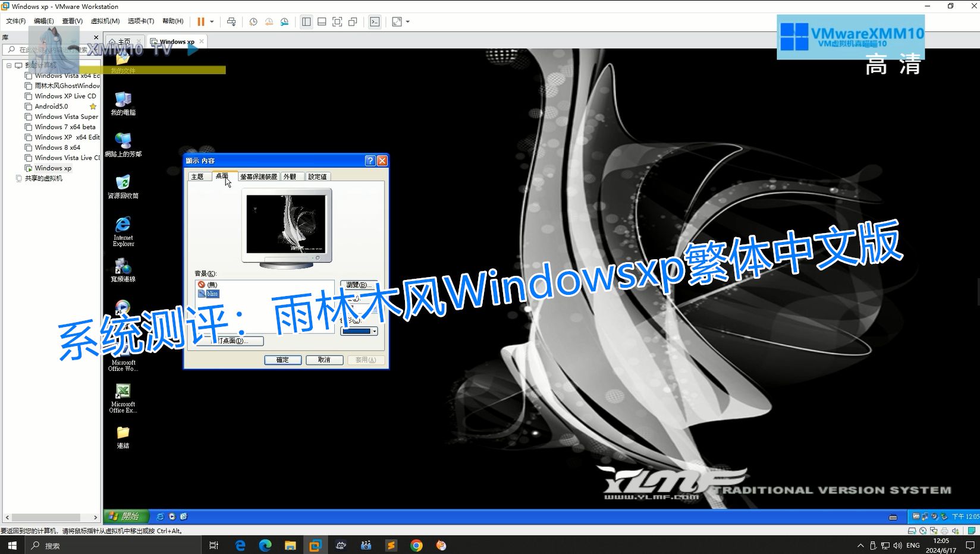This screenshot has height=554, width=980.
Task: Select Android5.0 in the library
Action: (51, 106)
